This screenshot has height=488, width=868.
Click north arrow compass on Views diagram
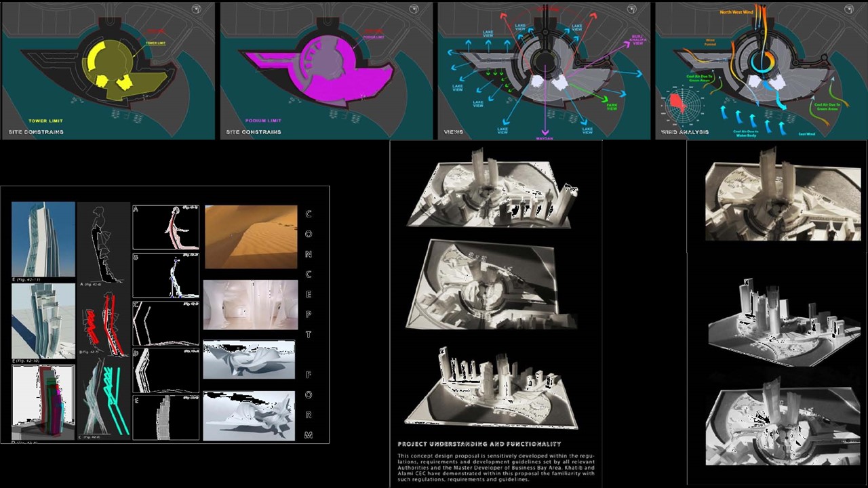click(x=633, y=9)
